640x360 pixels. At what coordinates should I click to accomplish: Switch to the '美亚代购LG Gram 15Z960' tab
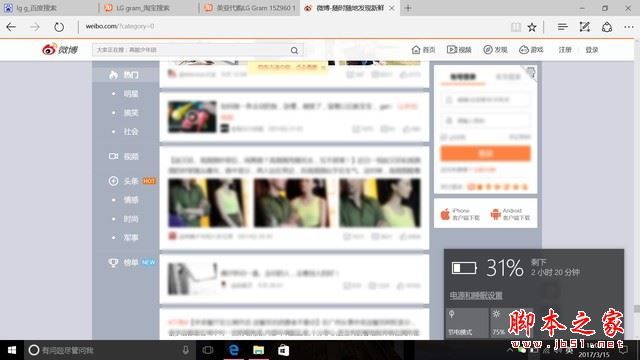249,8
